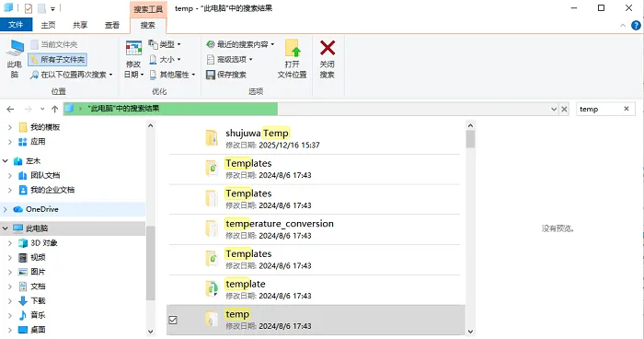Go back with the left arrow
The height and width of the screenshot is (339, 644).
pos(11,109)
